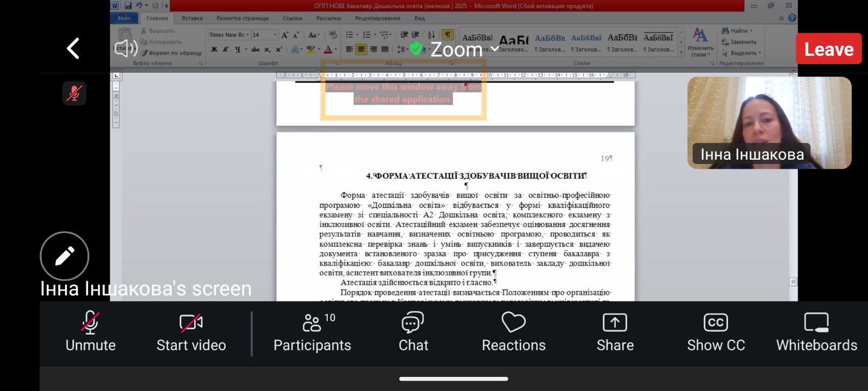Tap Інна Іншакова's video thumbnail
Viewport: 868px width, 391px height.
tap(769, 122)
